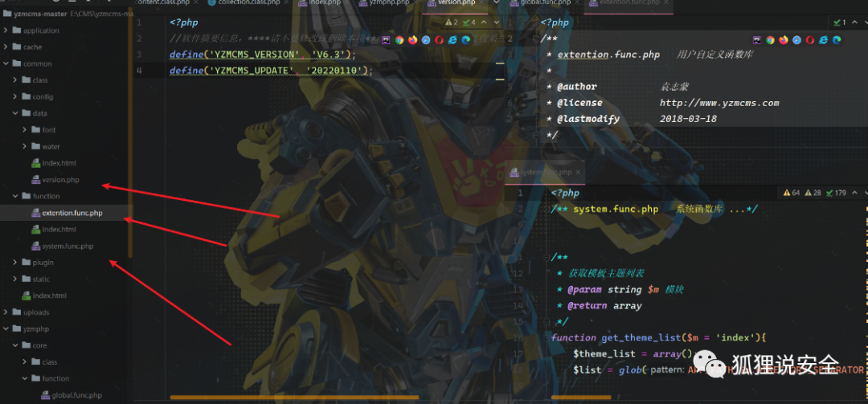Image resolution: width=868 pixels, height=404 pixels.
Task: Open extention.func.php in Internet Explorer, right editor
Action: tap(823, 40)
